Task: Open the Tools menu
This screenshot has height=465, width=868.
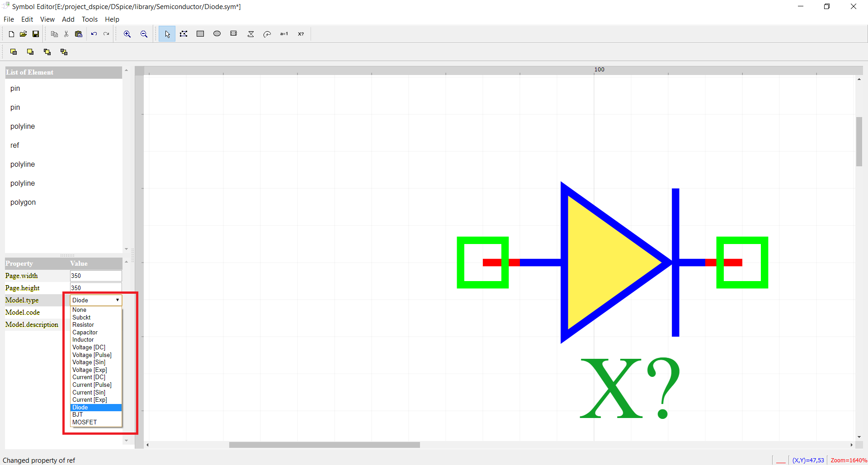Action: click(90, 19)
